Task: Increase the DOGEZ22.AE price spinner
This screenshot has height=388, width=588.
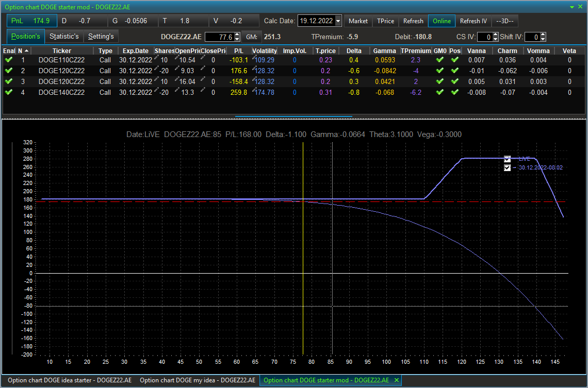Action: point(237,35)
